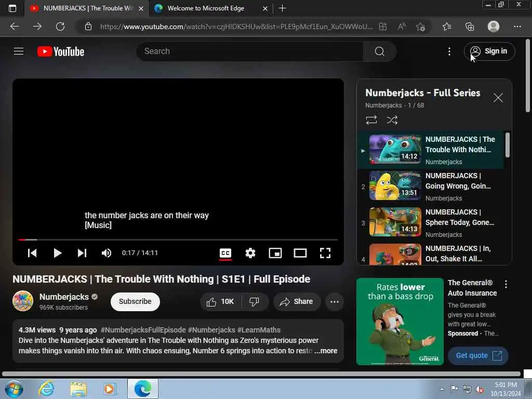Play the paused video
The height and width of the screenshot is (399, 532).
pos(57,253)
